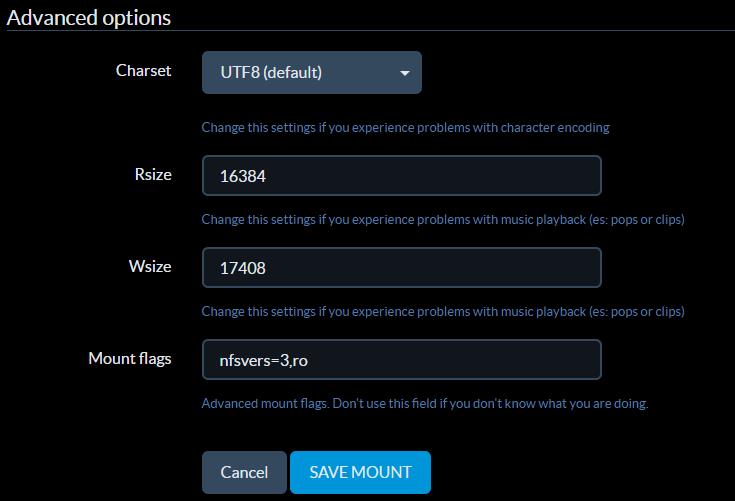The height and width of the screenshot is (501, 735).
Task: Open the Charset dropdown
Action: click(311, 73)
